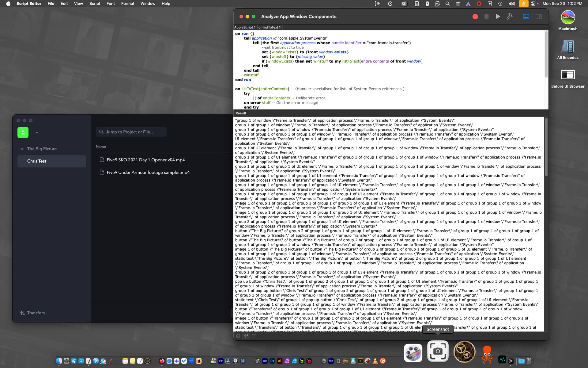
Task: Open Time Machine menu bar icon
Action: [500, 3]
